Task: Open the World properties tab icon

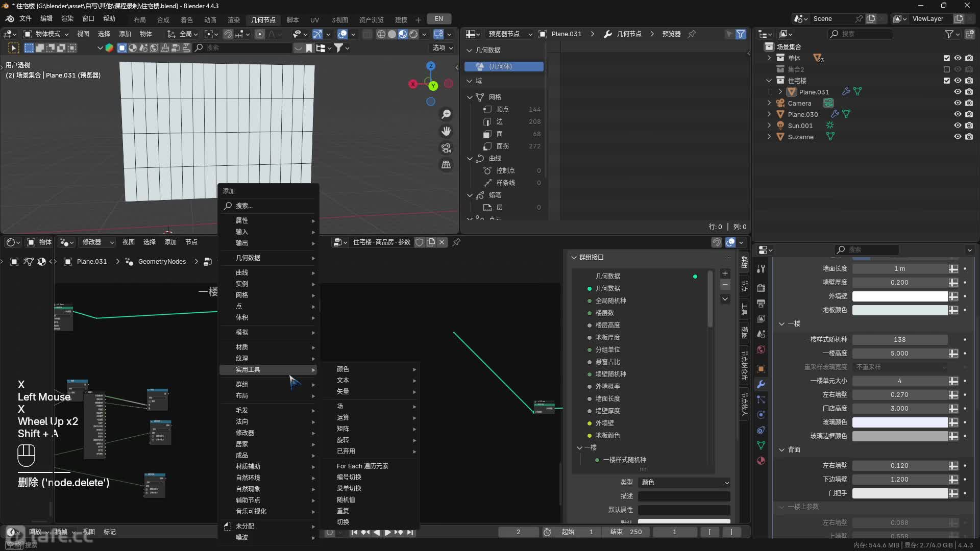Action: click(x=761, y=349)
